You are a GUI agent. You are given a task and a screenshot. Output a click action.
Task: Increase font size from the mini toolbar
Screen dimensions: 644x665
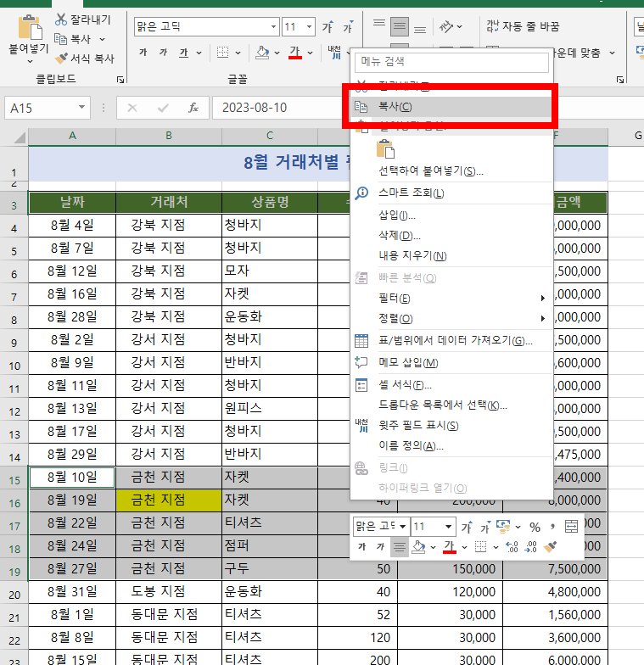[x=467, y=528]
